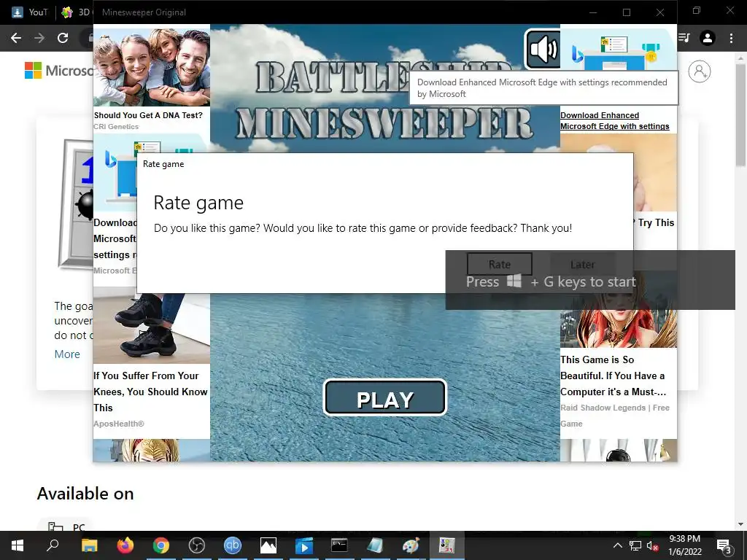
Task: Switch to Chrome in taskbar
Action: click(x=161, y=545)
